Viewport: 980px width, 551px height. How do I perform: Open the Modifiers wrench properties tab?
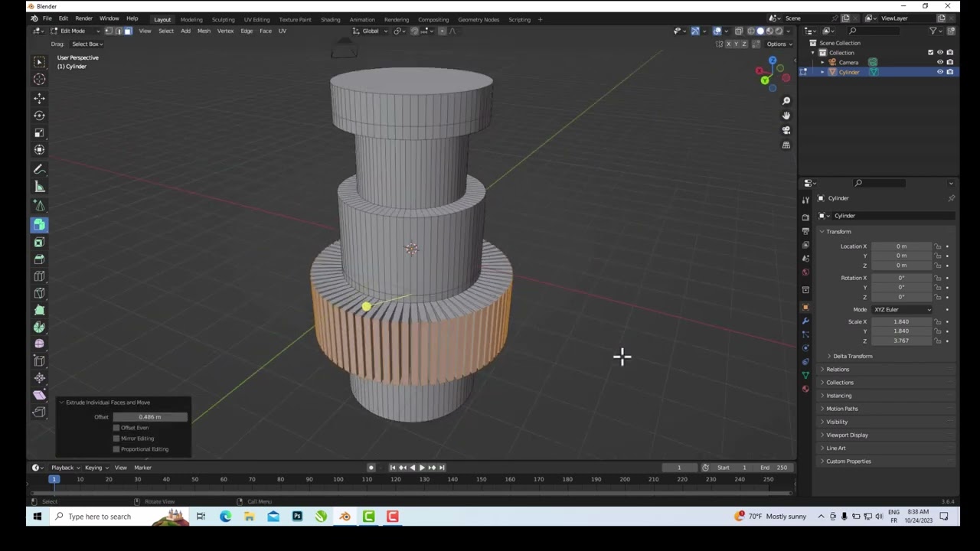805,321
